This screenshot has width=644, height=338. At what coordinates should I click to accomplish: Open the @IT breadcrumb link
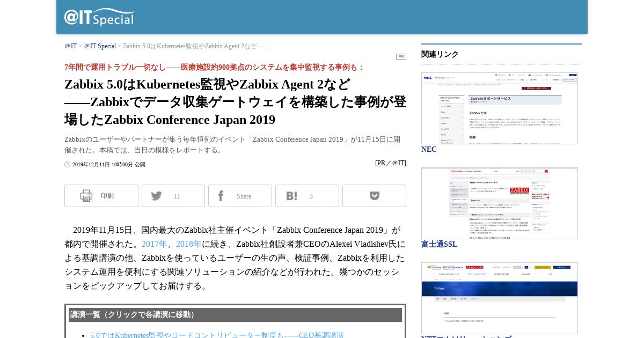click(x=71, y=46)
